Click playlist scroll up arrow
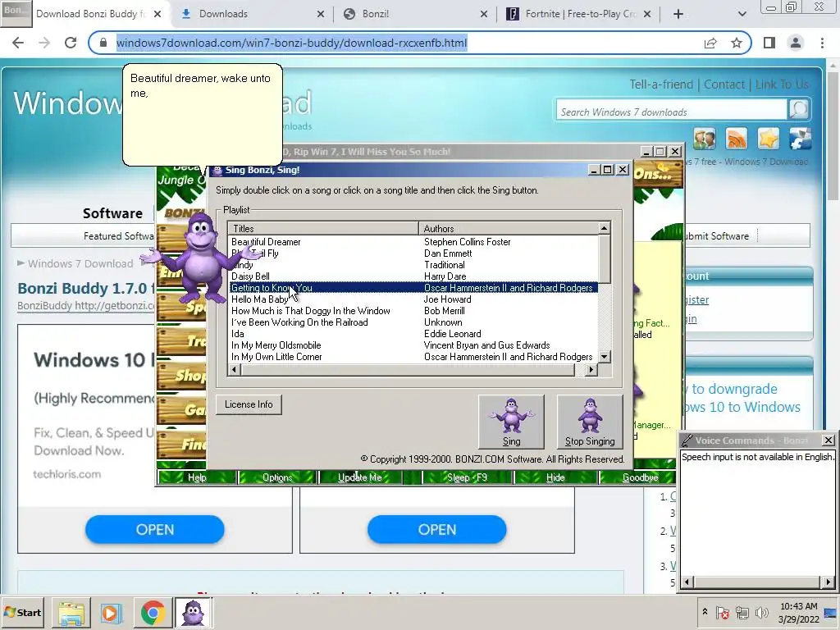 coord(605,229)
